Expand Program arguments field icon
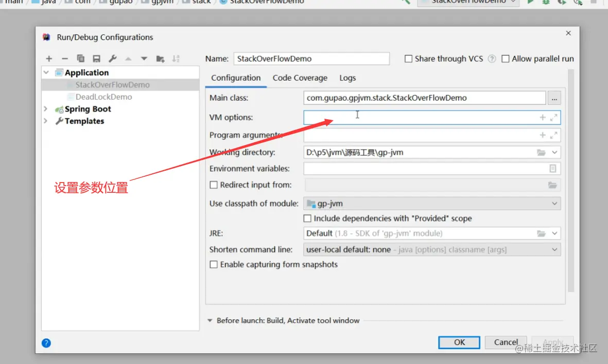 554,135
